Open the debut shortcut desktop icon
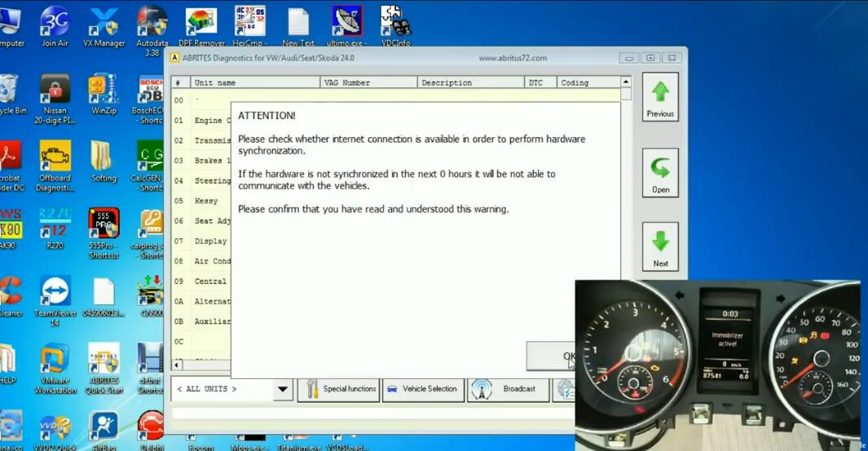This screenshot has width=868, height=451. coord(149,369)
